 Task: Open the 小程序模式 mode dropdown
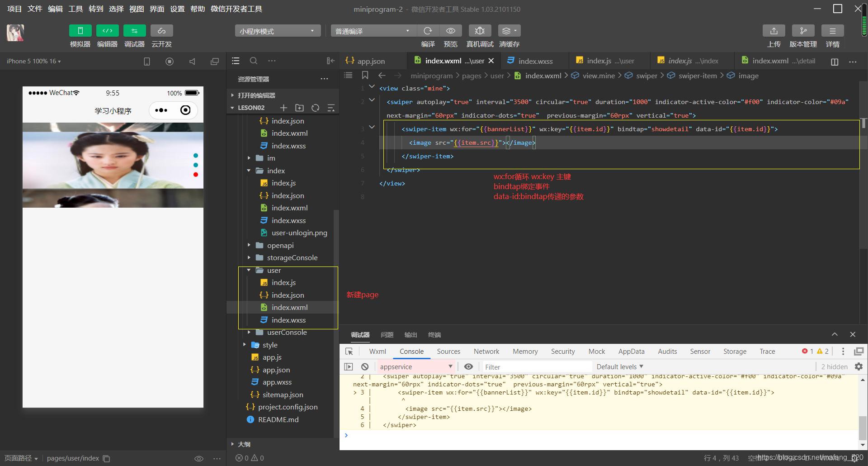[x=278, y=31]
